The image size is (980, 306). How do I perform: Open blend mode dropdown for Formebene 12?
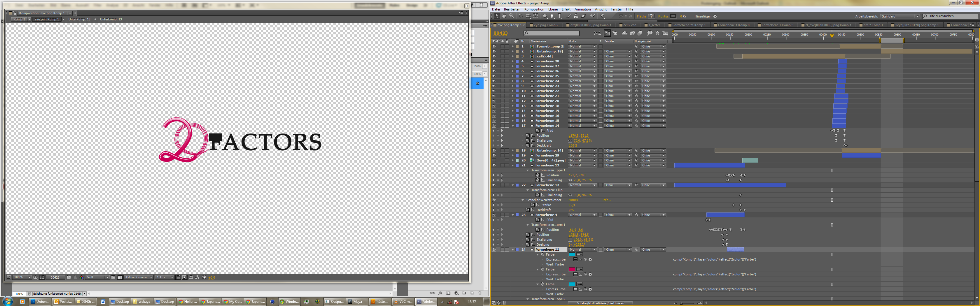click(582, 185)
